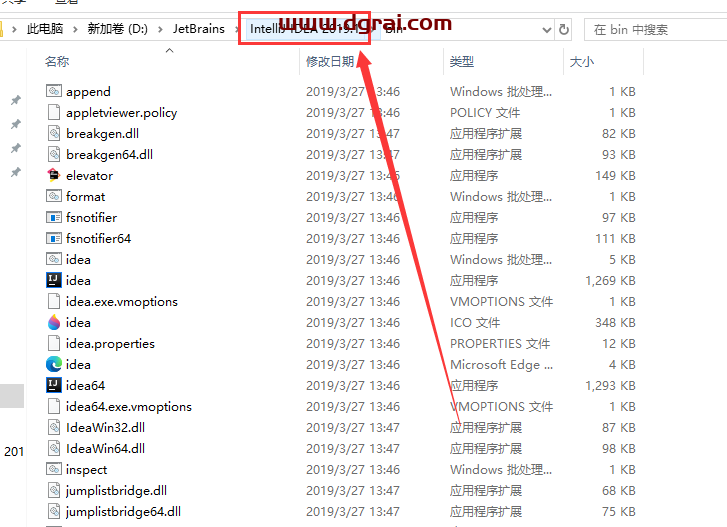
Task: Click the 348 KB size cell
Action: (x=615, y=323)
